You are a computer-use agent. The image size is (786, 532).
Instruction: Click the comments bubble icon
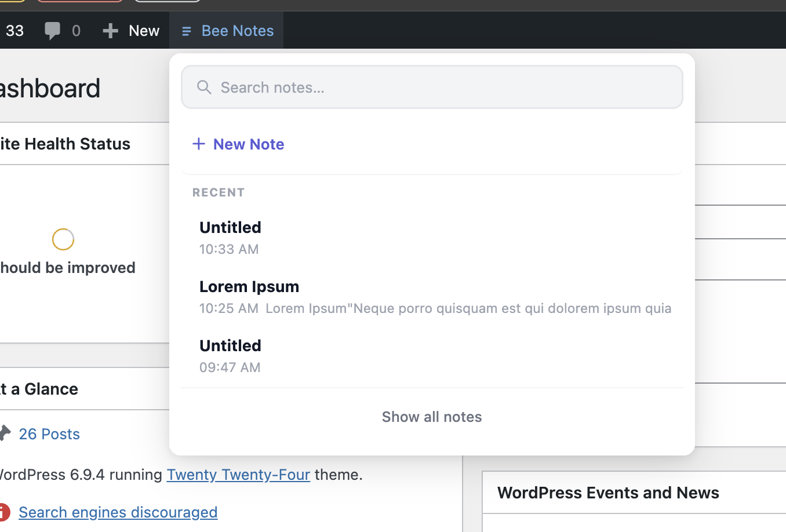tap(52, 31)
